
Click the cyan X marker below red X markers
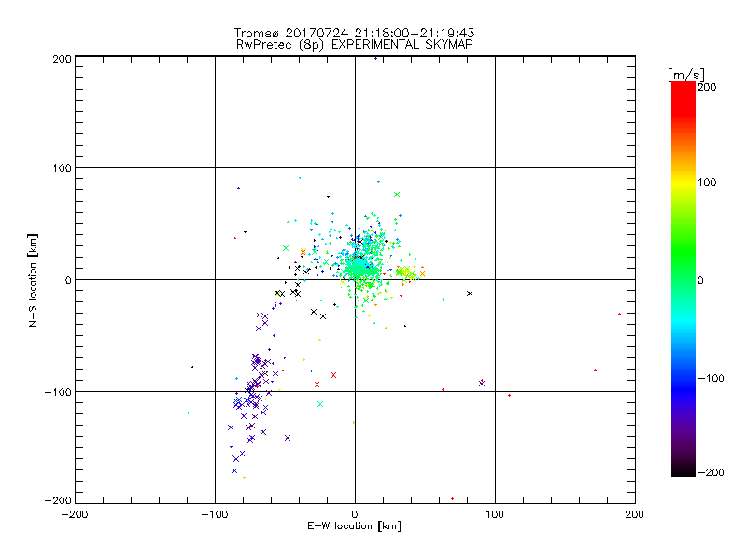click(x=320, y=404)
